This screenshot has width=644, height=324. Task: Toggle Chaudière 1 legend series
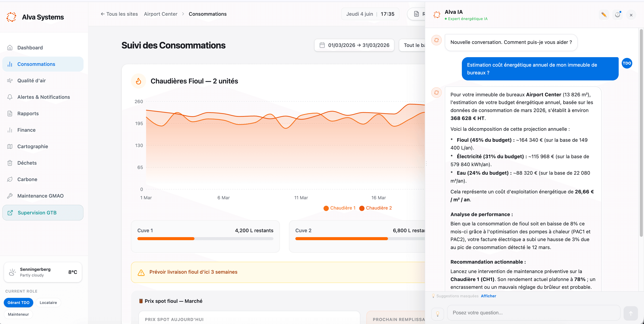click(x=339, y=208)
